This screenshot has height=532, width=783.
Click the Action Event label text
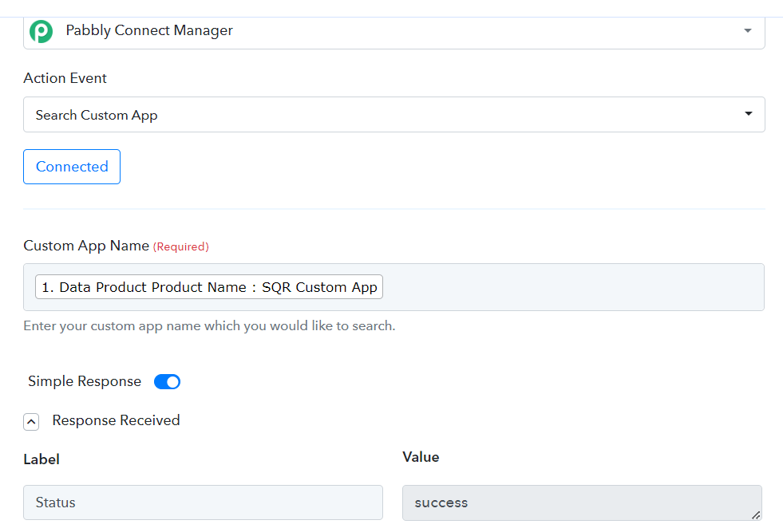pyautogui.click(x=65, y=78)
